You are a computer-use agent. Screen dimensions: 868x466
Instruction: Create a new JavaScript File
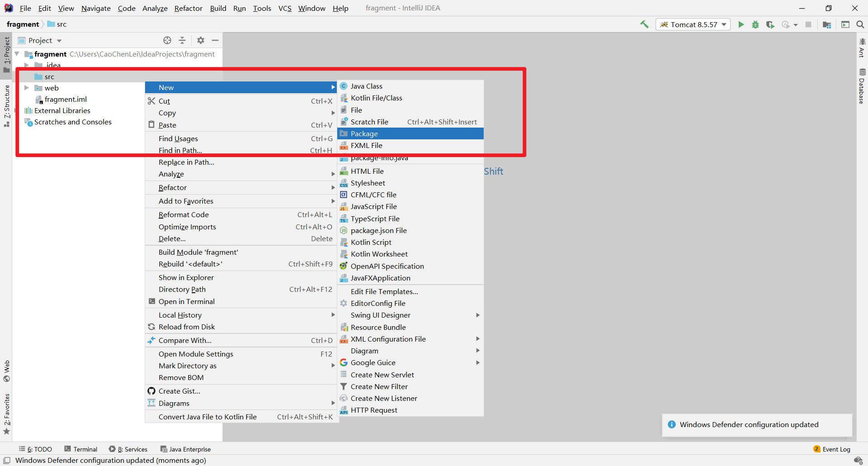tap(410, 206)
